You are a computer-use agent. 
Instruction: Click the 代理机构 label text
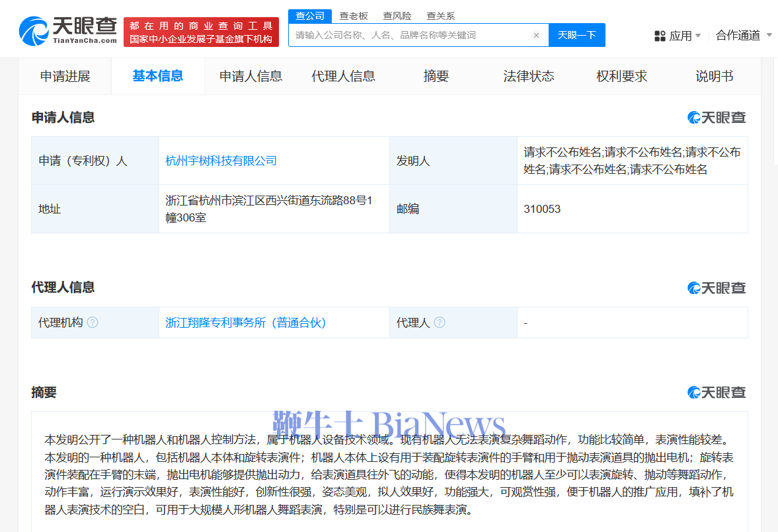[x=61, y=323]
